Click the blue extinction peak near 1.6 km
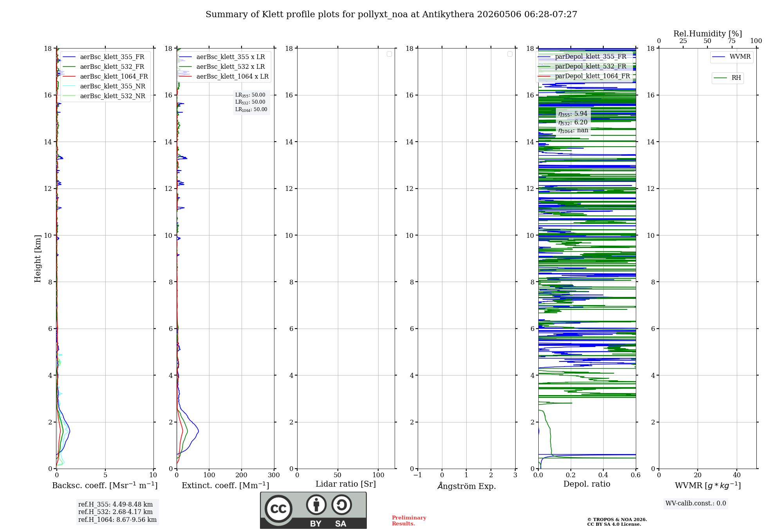 tap(198, 431)
